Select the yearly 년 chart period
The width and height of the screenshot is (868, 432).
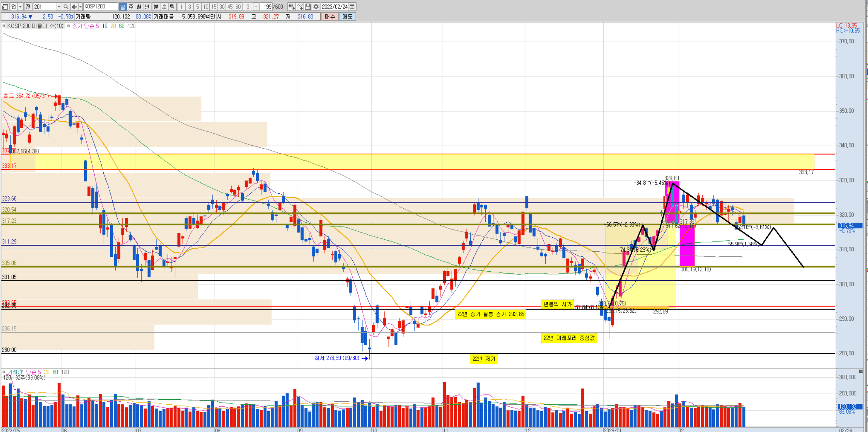147,6
